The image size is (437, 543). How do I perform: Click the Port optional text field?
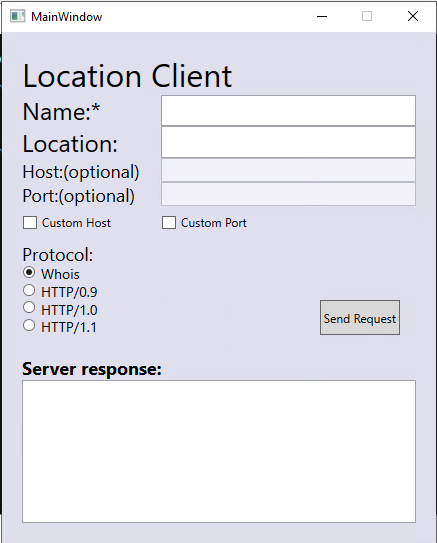(288, 194)
